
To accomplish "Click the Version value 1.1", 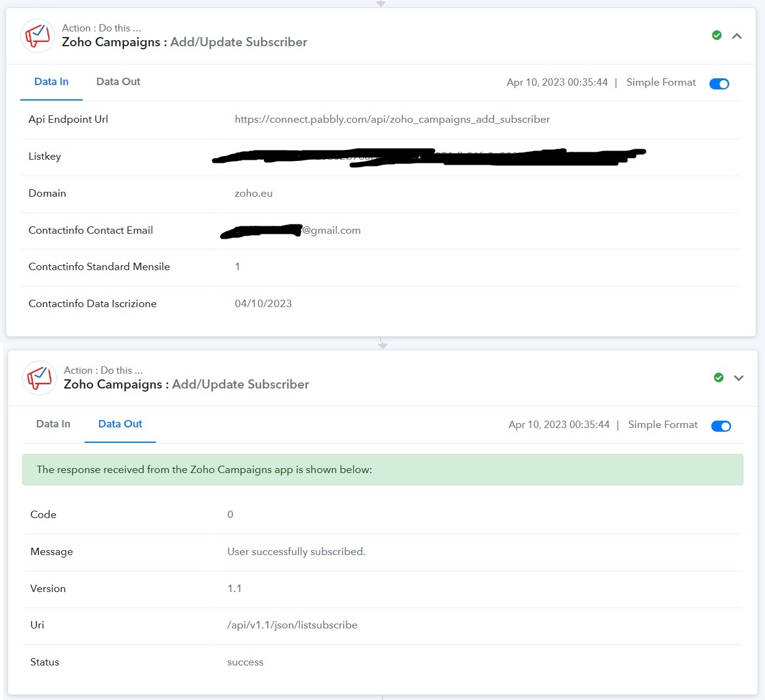I will click(x=234, y=588).
